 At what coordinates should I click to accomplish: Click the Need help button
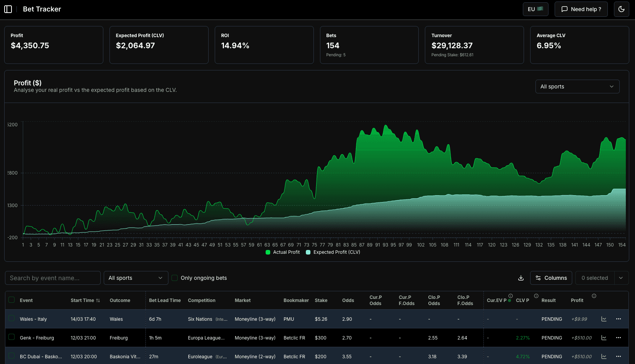[581, 9]
